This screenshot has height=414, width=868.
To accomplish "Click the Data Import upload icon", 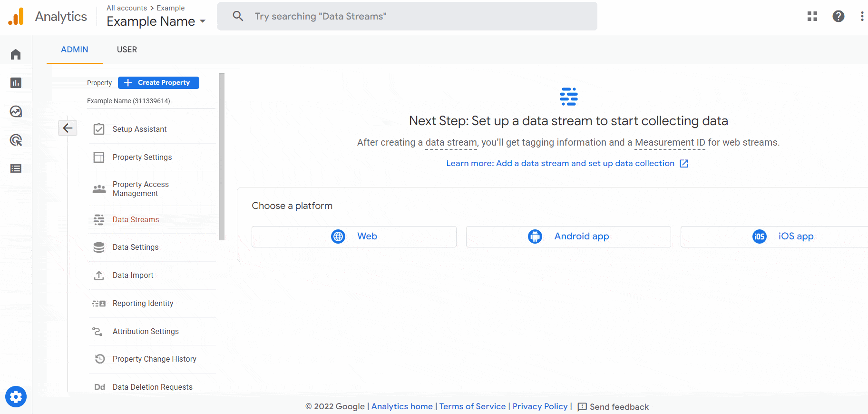I will tap(99, 276).
